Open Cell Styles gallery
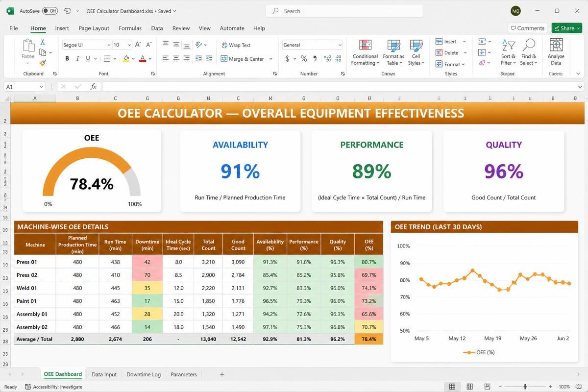This screenshot has width=588, height=392. pos(416,52)
